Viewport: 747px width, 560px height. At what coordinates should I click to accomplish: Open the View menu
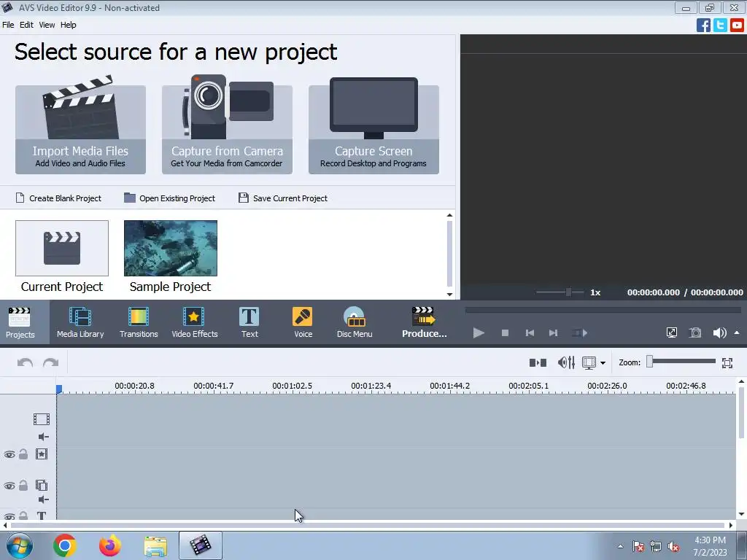click(47, 25)
